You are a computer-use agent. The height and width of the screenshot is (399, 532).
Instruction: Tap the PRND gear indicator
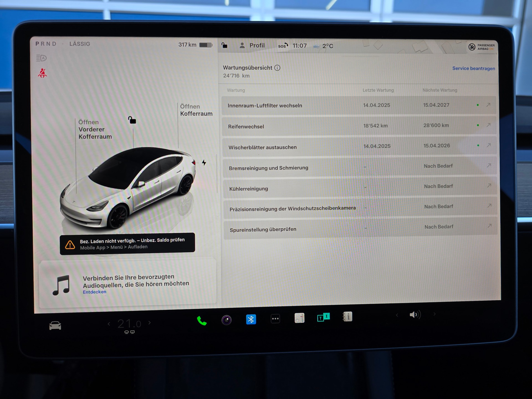click(x=46, y=44)
